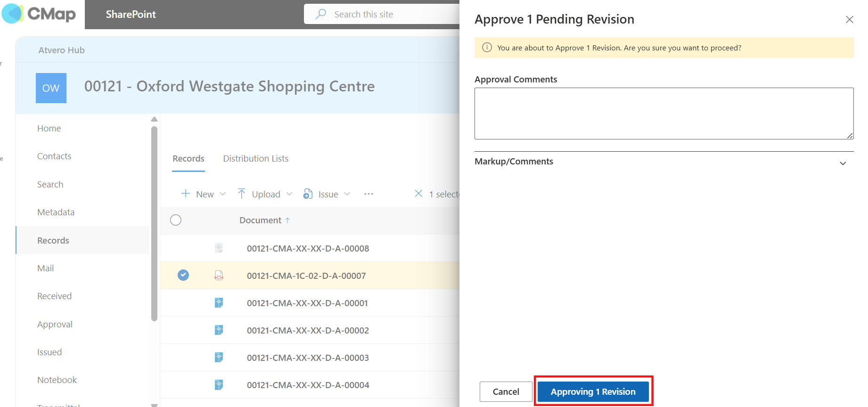Image resolution: width=868 pixels, height=407 pixels.
Task: Click the SharePoint header link
Action: pos(131,14)
